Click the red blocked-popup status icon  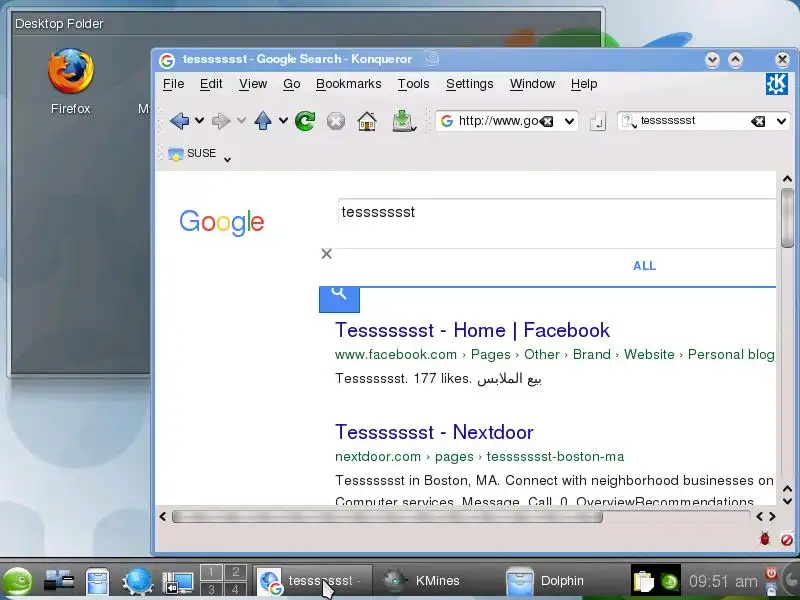pos(787,539)
